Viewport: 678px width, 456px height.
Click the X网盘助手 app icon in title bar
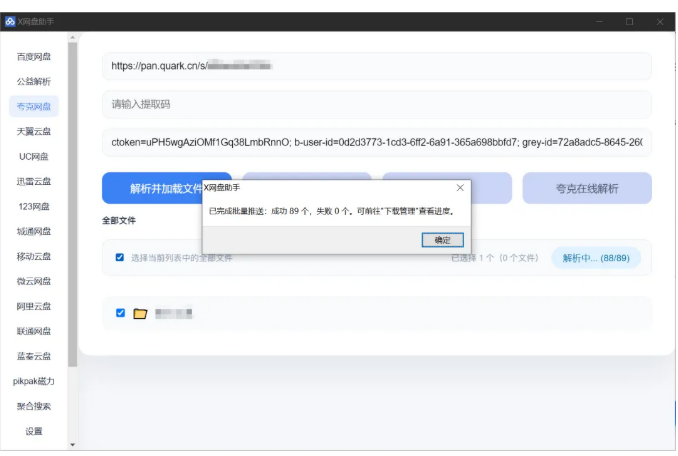pos(10,21)
